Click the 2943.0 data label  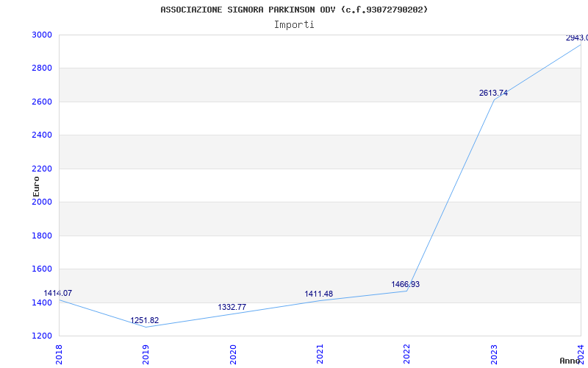click(x=576, y=38)
